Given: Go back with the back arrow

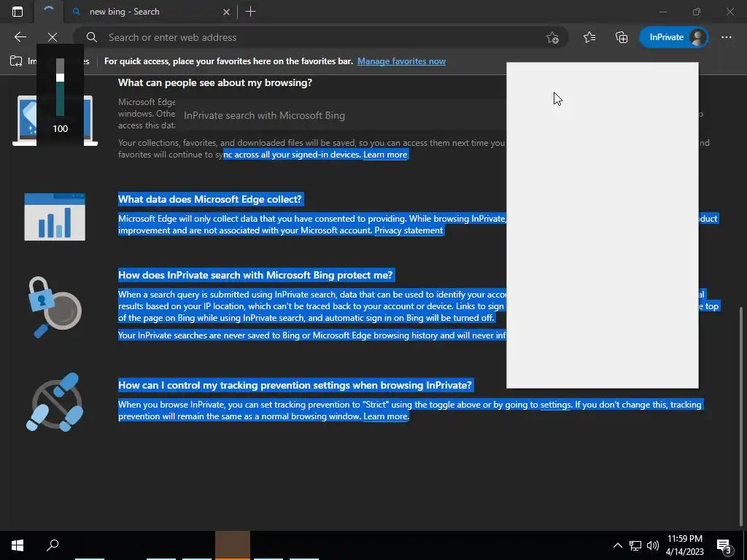Looking at the screenshot, I should [20, 37].
